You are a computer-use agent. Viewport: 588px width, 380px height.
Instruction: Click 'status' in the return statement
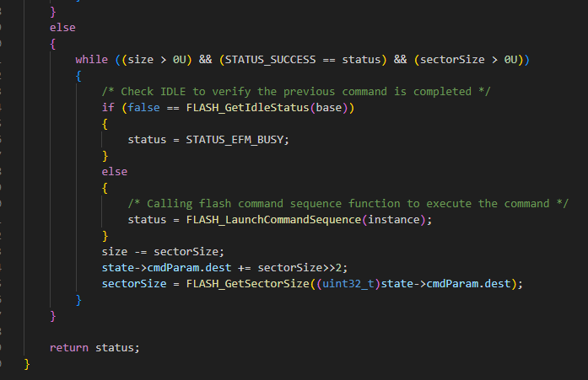pos(115,348)
